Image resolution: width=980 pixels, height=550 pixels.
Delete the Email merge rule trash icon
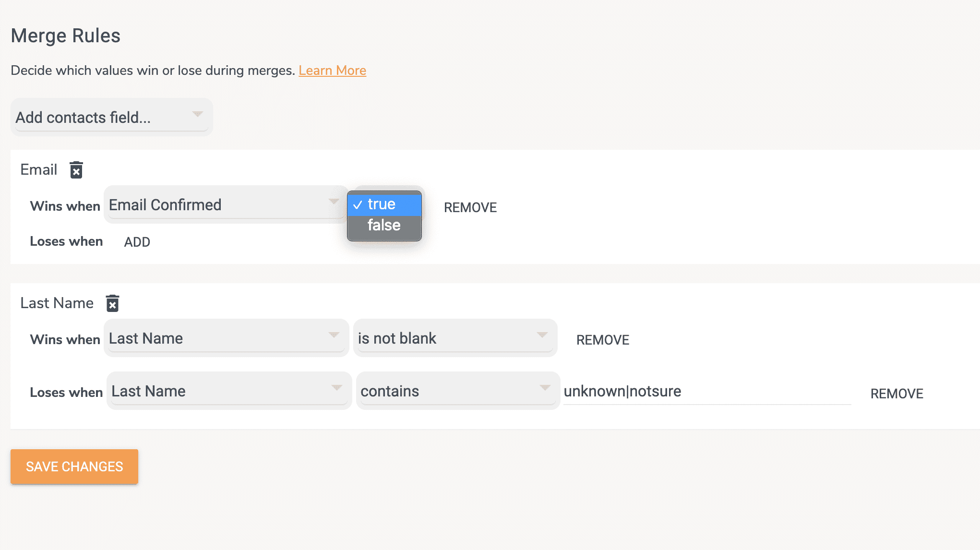[76, 170]
